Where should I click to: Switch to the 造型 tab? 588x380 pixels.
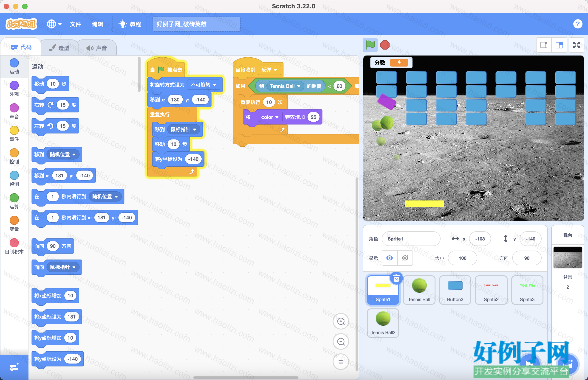[x=59, y=48]
